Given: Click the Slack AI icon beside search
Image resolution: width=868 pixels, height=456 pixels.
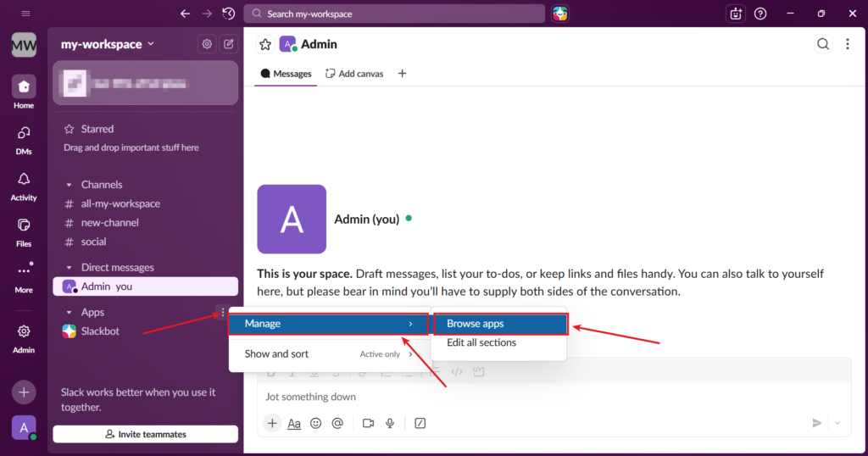Looking at the screenshot, I should (559, 14).
